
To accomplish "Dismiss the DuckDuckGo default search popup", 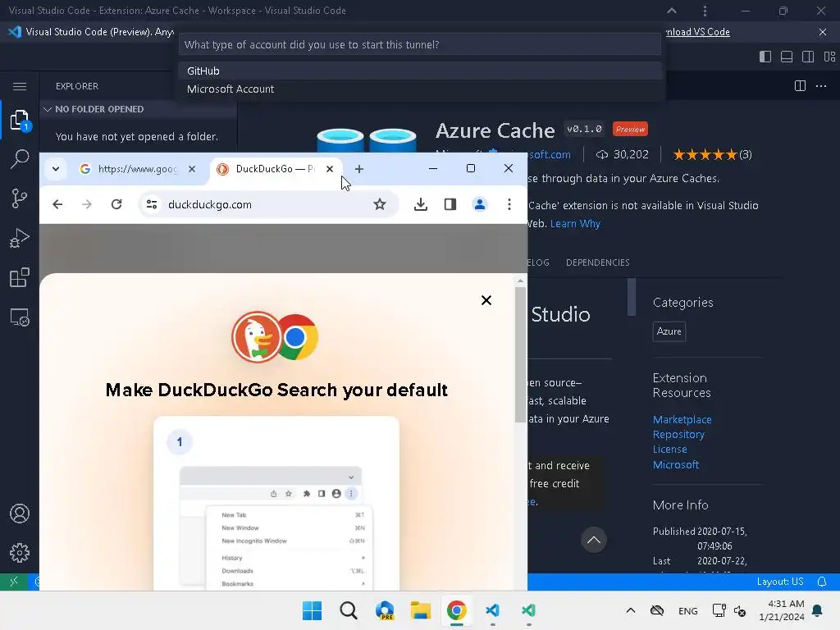I will (486, 300).
